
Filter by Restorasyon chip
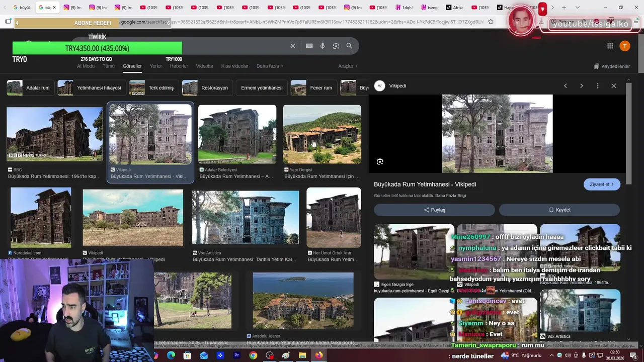tap(207, 87)
